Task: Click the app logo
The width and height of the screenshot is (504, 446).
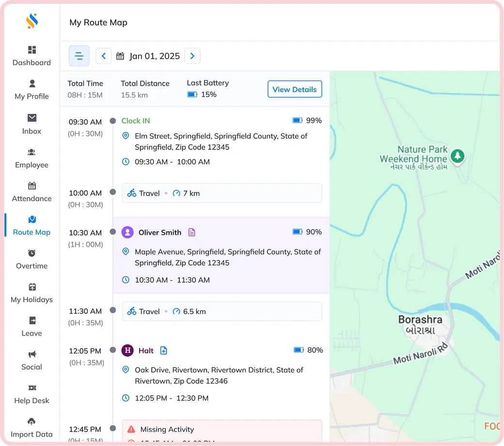Action: tap(32, 21)
